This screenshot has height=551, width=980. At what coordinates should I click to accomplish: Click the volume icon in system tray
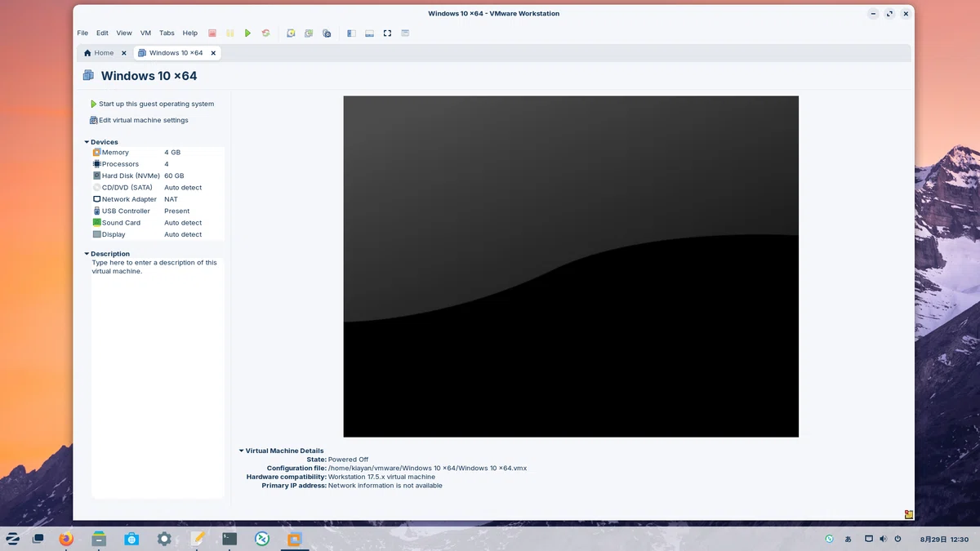[884, 539]
